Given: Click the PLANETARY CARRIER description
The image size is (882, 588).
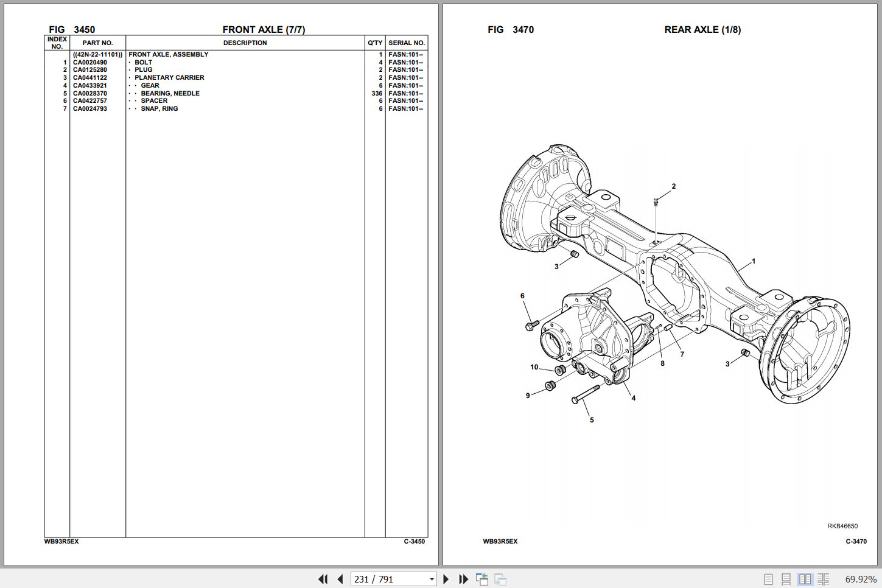Looking at the screenshot, I should coord(169,77).
